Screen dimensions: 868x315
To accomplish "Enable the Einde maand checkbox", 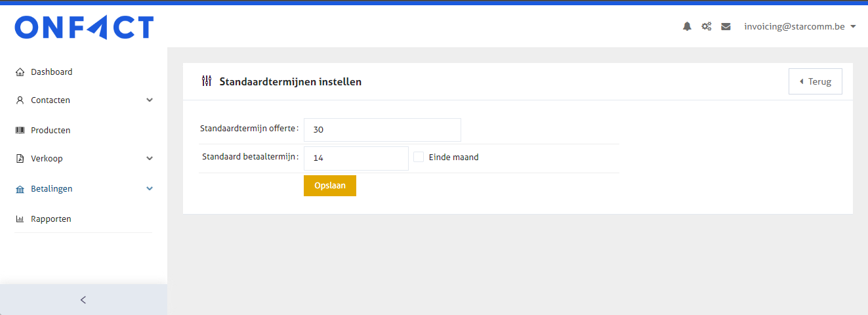I will click(x=419, y=157).
